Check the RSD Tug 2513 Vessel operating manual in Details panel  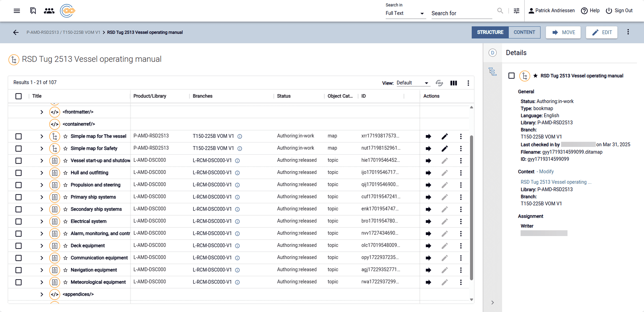pos(511,76)
